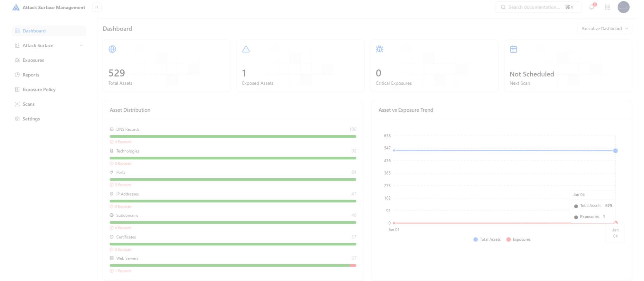Image resolution: width=644 pixels, height=281 pixels.
Task: Expand the Attack Surface submenu chevron
Action: point(81,46)
